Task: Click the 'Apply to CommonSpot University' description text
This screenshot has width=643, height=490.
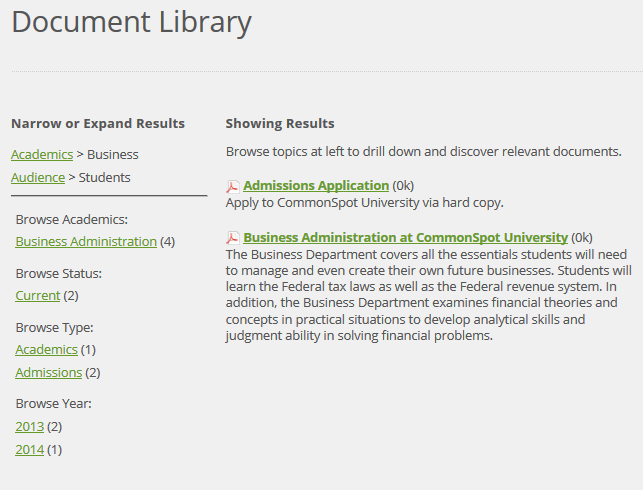Action: tap(365, 203)
